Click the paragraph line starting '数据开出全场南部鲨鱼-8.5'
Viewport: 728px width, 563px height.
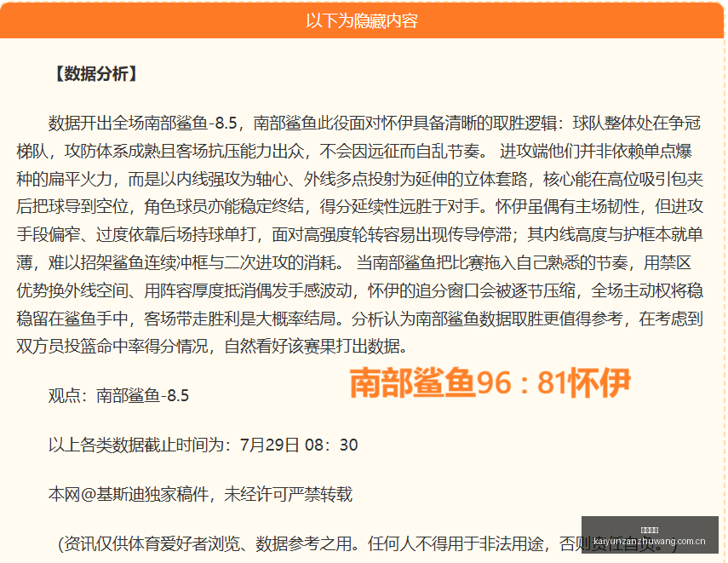[374, 124]
